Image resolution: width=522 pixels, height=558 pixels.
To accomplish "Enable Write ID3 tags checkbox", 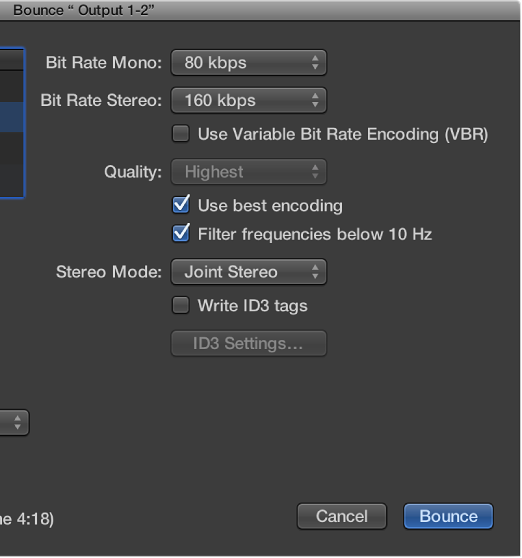I will click(x=180, y=305).
